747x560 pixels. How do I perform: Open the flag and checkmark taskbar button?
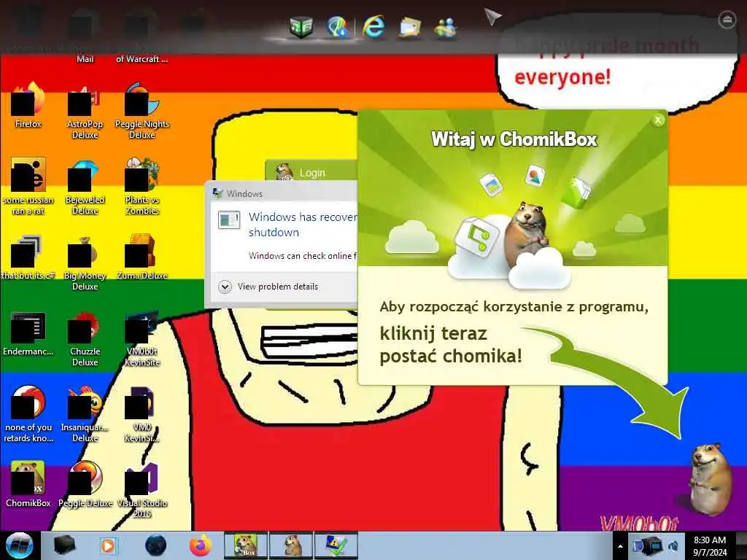click(x=336, y=545)
